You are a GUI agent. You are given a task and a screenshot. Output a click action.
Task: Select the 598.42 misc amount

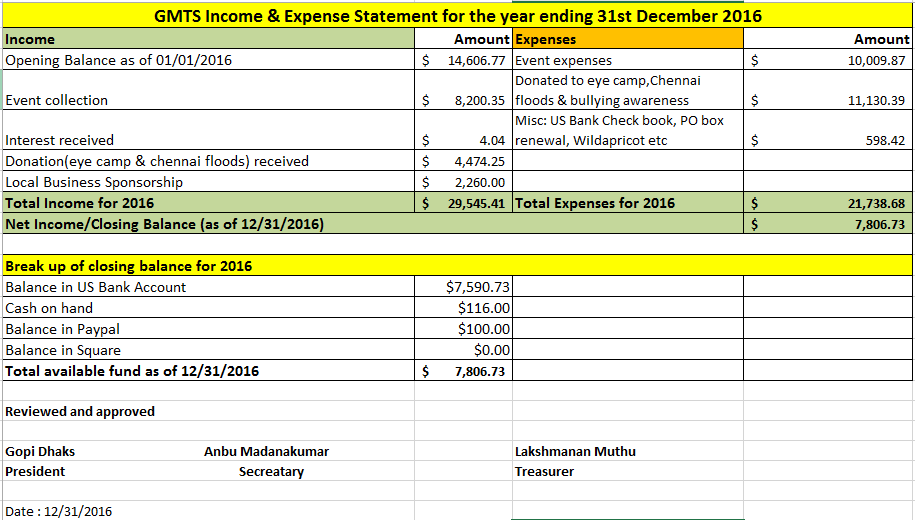[828, 130]
